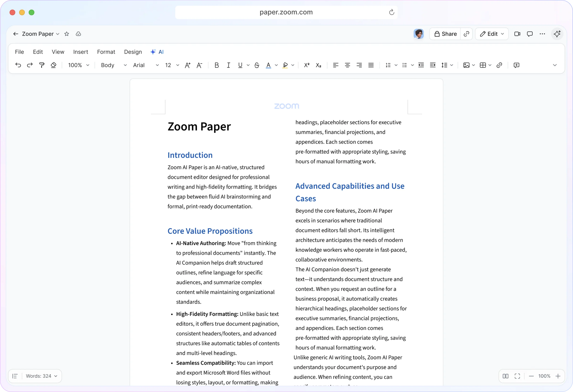This screenshot has height=392, width=573.
Task: Open the Zoom Paper title dropdown
Action: pos(41,34)
